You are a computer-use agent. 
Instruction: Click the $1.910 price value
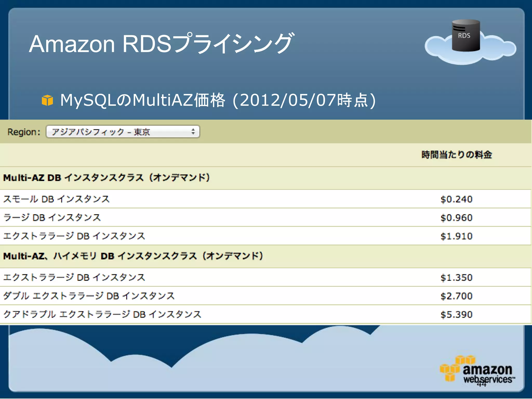tap(456, 236)
